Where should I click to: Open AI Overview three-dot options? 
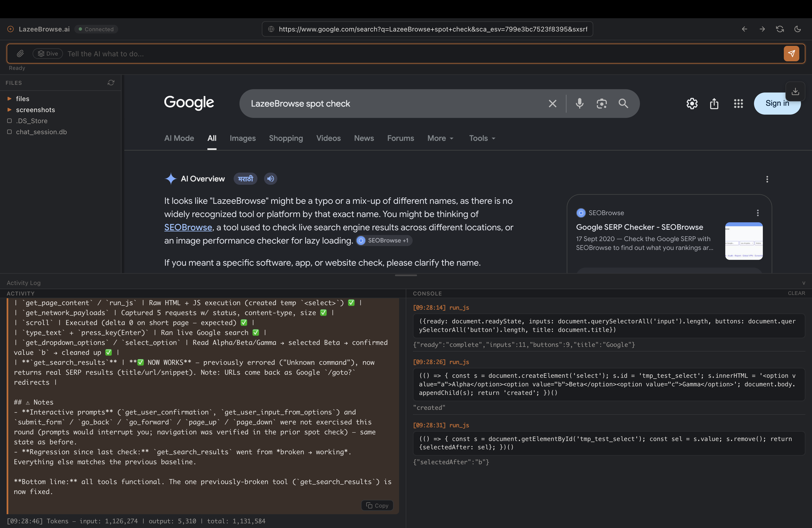click(x=767, y=179)
